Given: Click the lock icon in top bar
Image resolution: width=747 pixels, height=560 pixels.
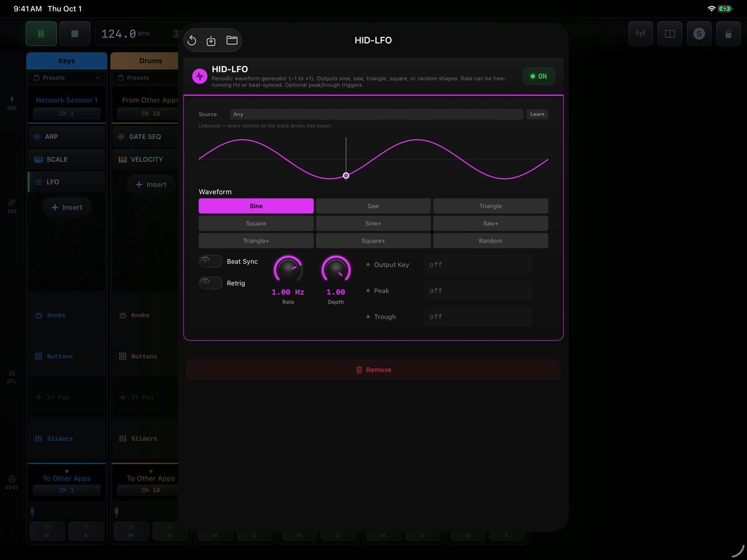Looking at the screenshot, I should click(728, 34).
